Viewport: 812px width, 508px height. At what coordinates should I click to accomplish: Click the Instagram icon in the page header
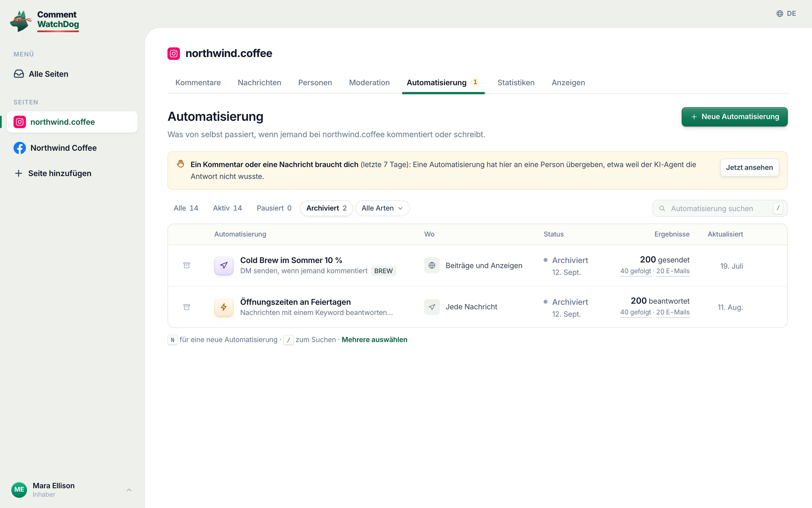coord(173,53)
